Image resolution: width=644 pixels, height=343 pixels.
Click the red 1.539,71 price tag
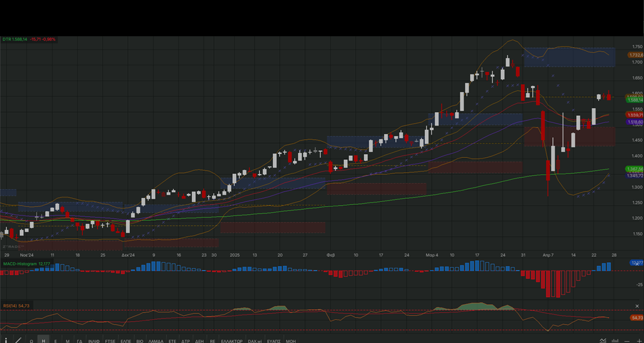pyautogui.click(x=635, y=115)
